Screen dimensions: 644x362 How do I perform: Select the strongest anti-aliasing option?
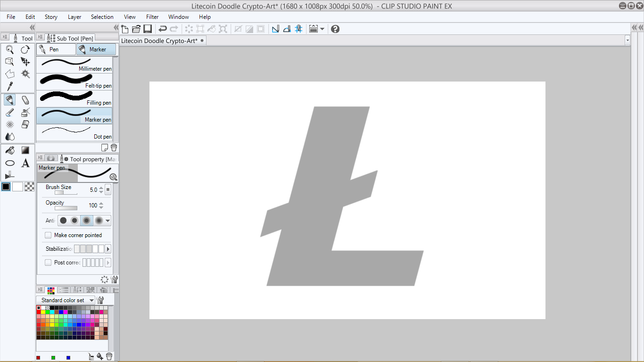[x=99, y=221]
